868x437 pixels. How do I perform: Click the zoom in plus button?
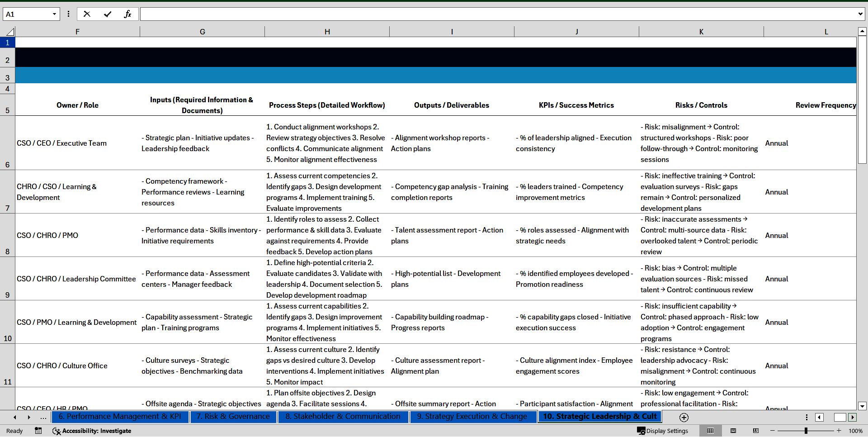click(x=839, y=431)
